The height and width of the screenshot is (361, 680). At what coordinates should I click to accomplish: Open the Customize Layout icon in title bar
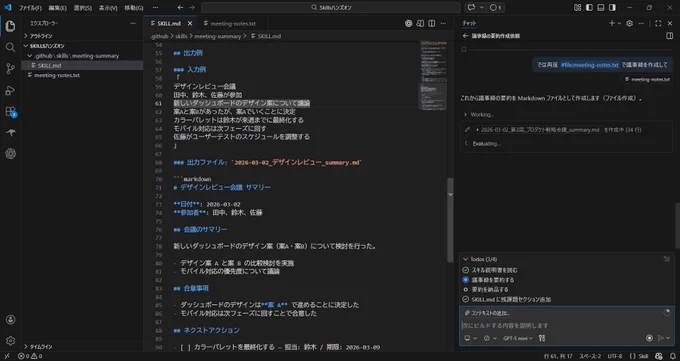pos(577,7)
